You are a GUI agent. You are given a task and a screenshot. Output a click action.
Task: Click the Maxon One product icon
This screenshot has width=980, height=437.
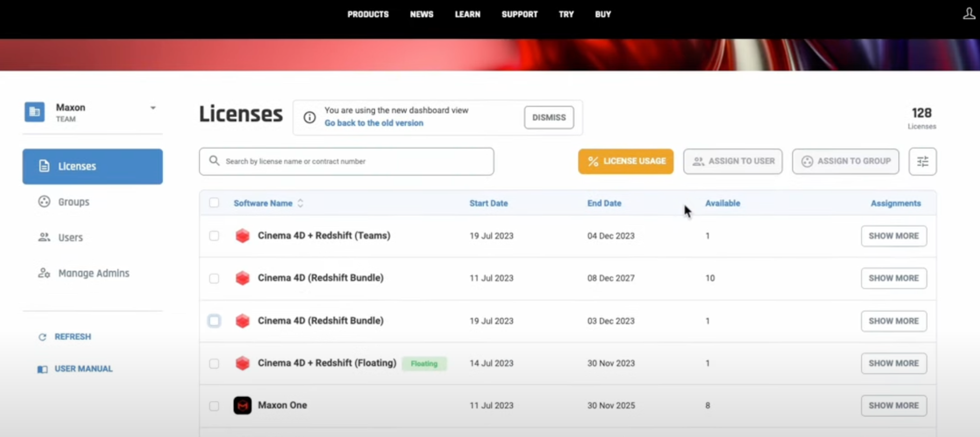(242, 405)
